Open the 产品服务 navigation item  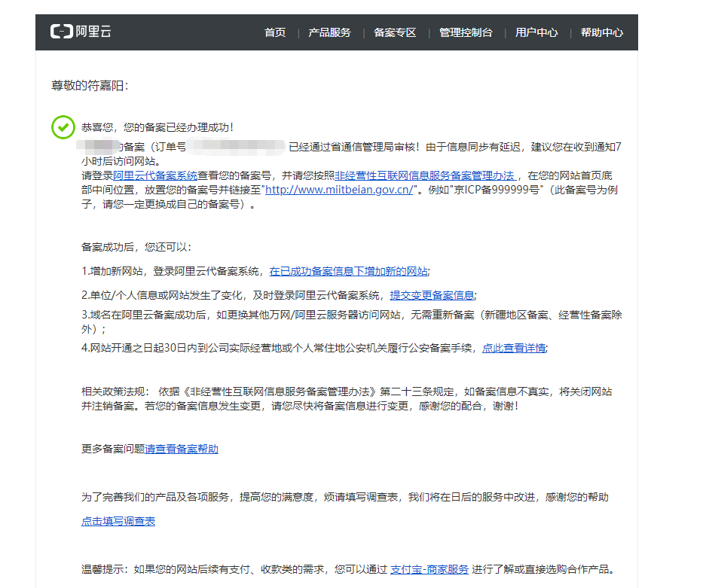[x=329, y=32]
